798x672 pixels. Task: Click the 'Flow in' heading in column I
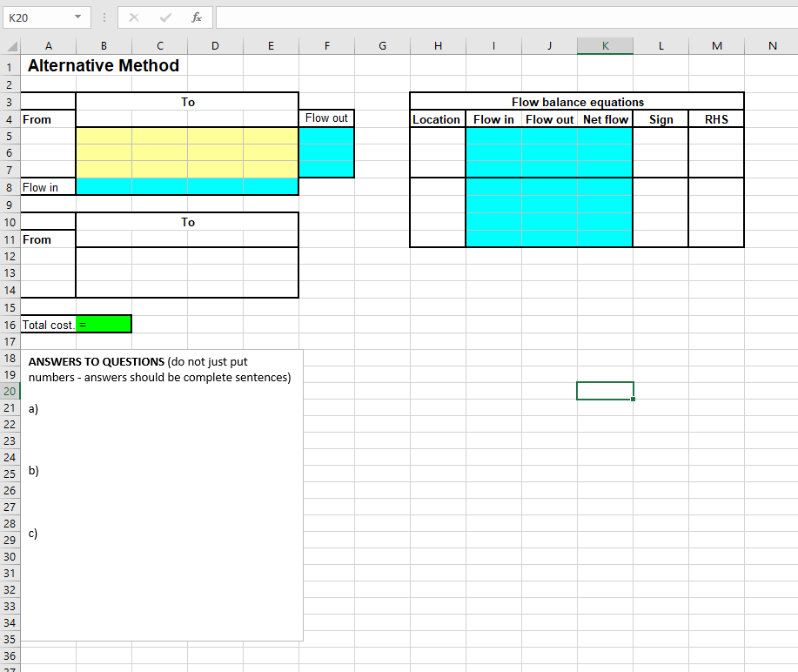493,119
